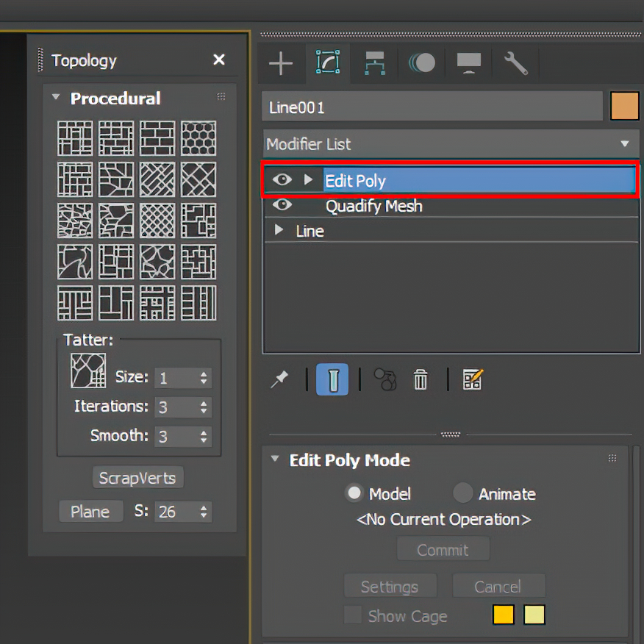Click the Plane button
644x644 pixels.
pos(90,512)
